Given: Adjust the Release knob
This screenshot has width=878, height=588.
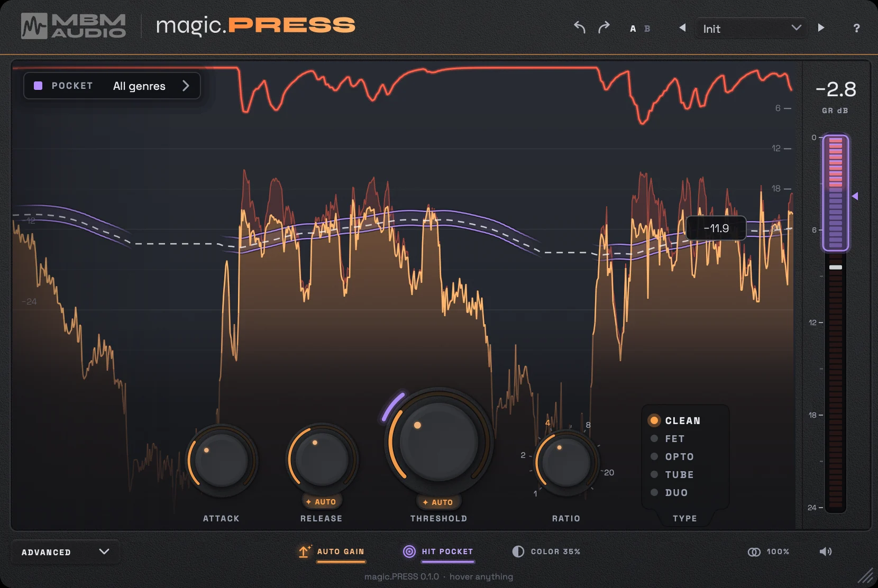Looking at the screenshot, I should tap(322, 458).
